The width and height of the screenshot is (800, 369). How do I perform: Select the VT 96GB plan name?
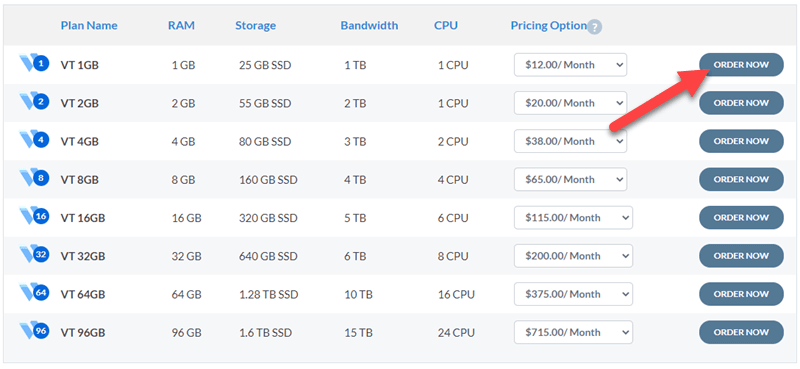click(83, 333)
